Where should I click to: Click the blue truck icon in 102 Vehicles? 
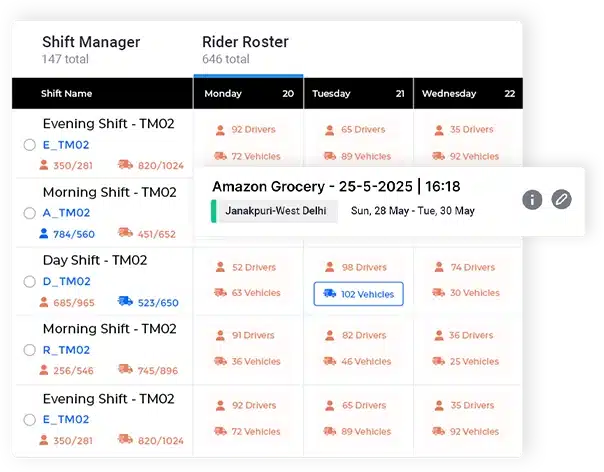point(329,294)
